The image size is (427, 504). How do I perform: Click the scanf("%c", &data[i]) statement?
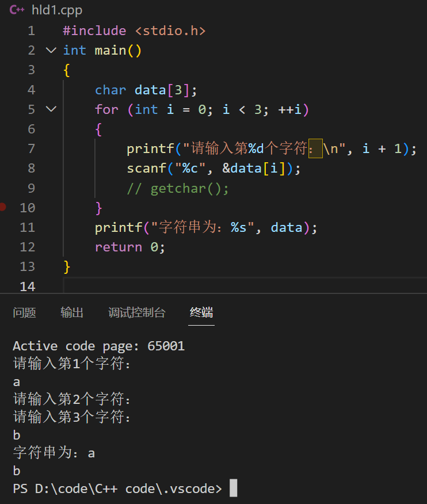[213, 169]
